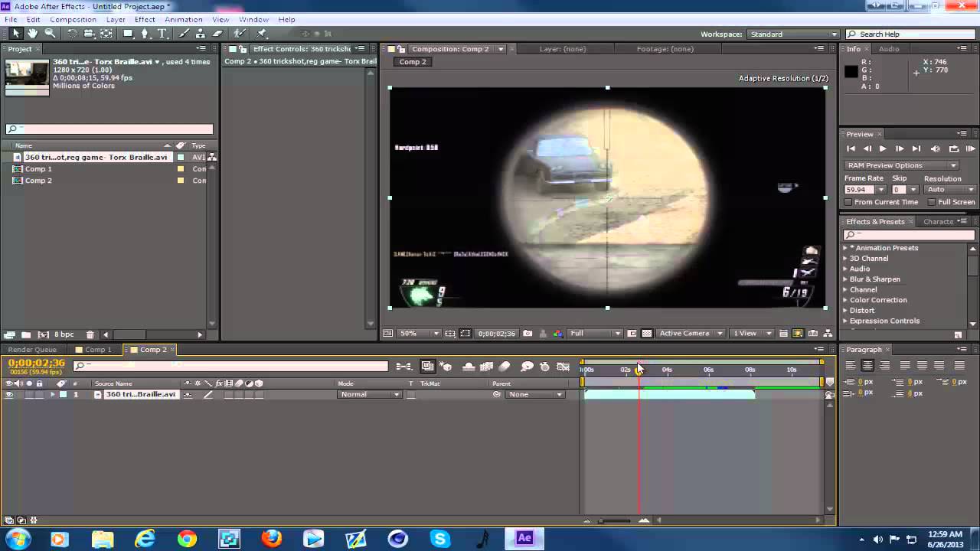This screenshot has width=980, height=551.
Task: Click current time display 0;00;02;36
Action: pos(36,364)
